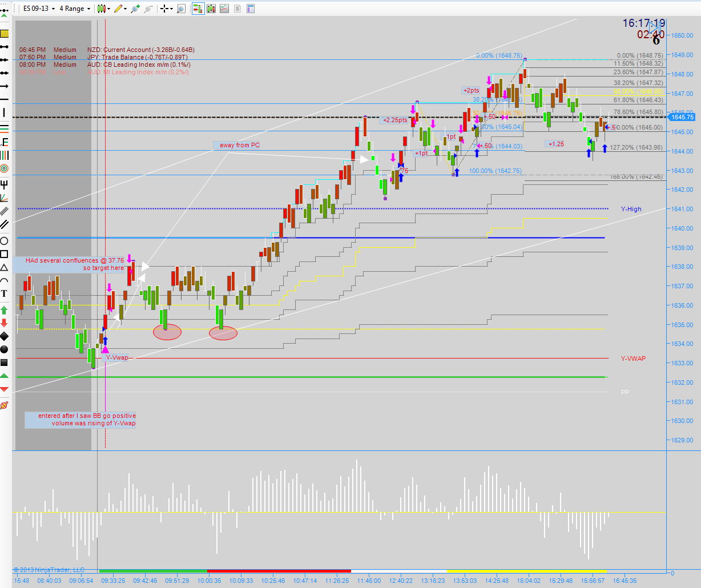The width and height of the screenshot is (701, 588).
Task: Select the horizontal line drawing tool
Action: 5,100
